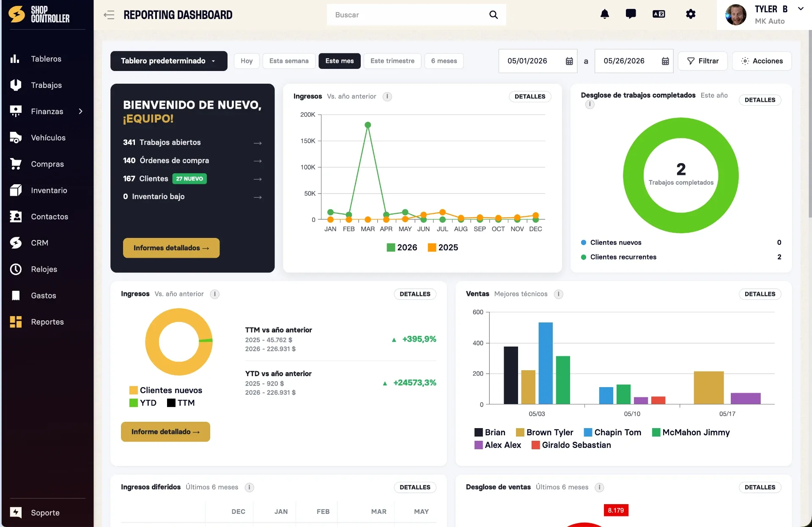This screenshot has width=812, height=527.
Task: Select the Esta semana range tab
Action: (289, 61)
